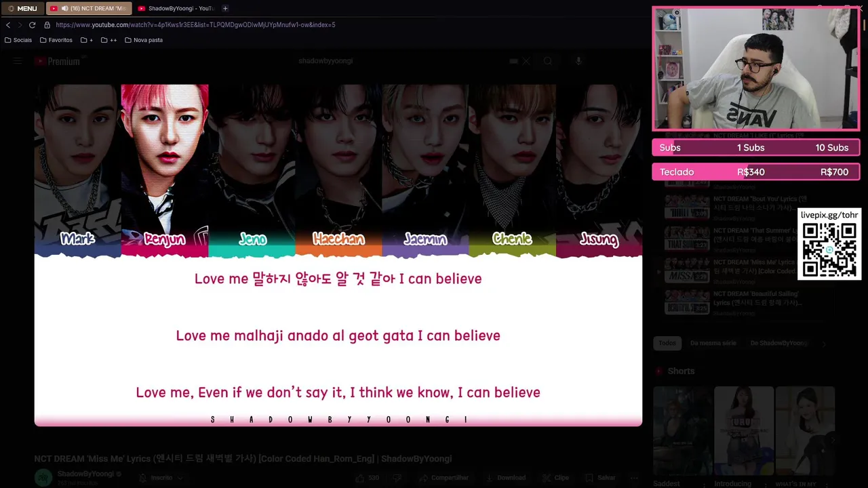Open the WHAT'S IN MY Shorts thumbnail
Image resolution: width=868 pixels, height=488 pixels.
805,430
